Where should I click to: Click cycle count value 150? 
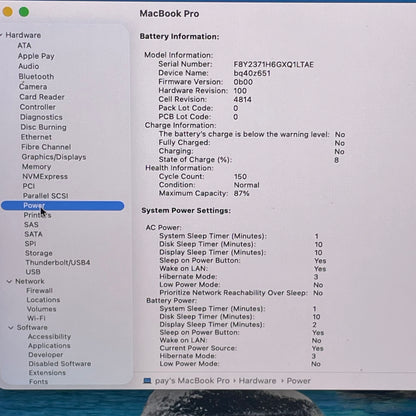(x=240, y=176)
